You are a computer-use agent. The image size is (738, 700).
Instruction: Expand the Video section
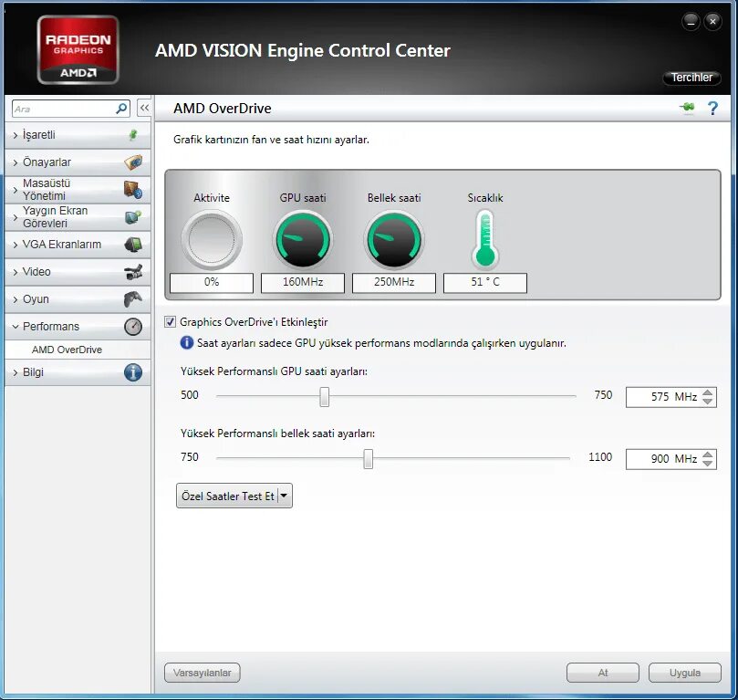(16, 272)
